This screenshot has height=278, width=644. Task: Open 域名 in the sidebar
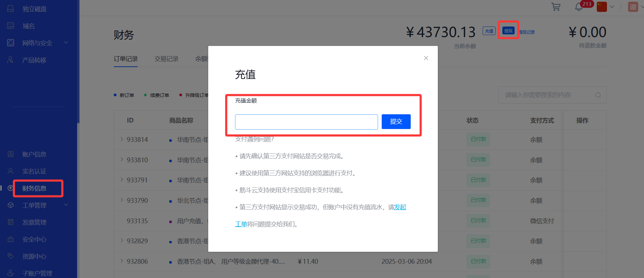click(x=29, y=26)
